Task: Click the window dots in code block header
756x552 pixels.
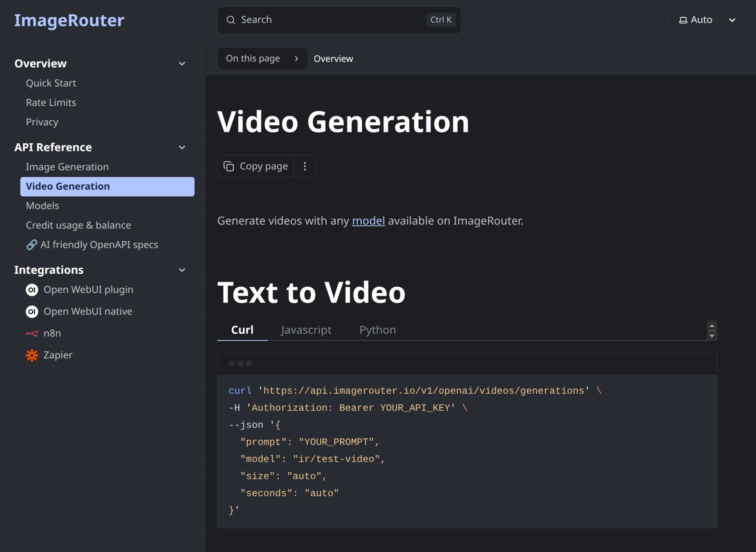Action: [240, 363]
